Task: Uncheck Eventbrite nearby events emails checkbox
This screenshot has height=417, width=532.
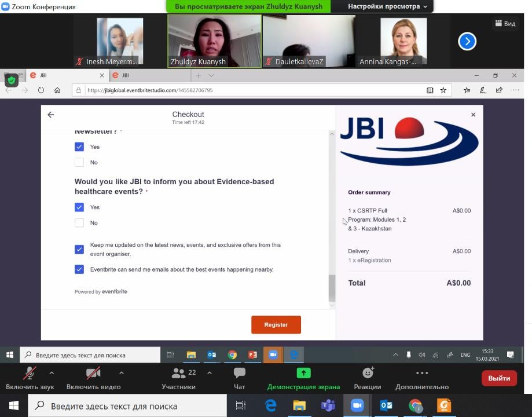Action: (x=79, y=269)
